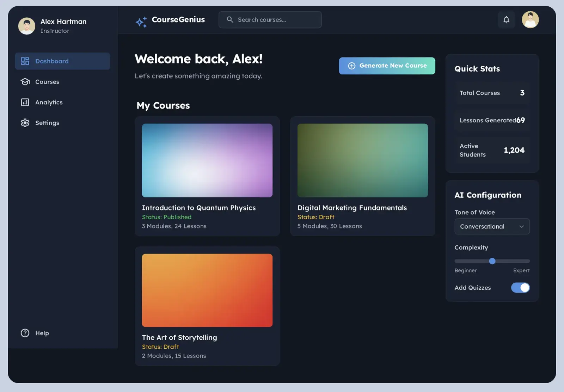Toggle the Add Quizzes switch off
Image resolution: width=564 pixels, height=392 pixels.
(520, 288)
